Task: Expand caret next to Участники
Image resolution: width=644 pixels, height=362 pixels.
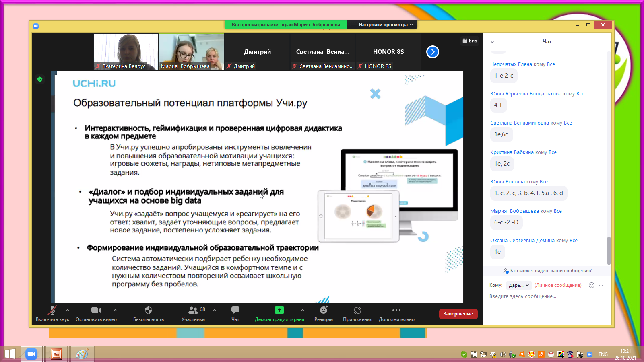Action: (215, 310)
